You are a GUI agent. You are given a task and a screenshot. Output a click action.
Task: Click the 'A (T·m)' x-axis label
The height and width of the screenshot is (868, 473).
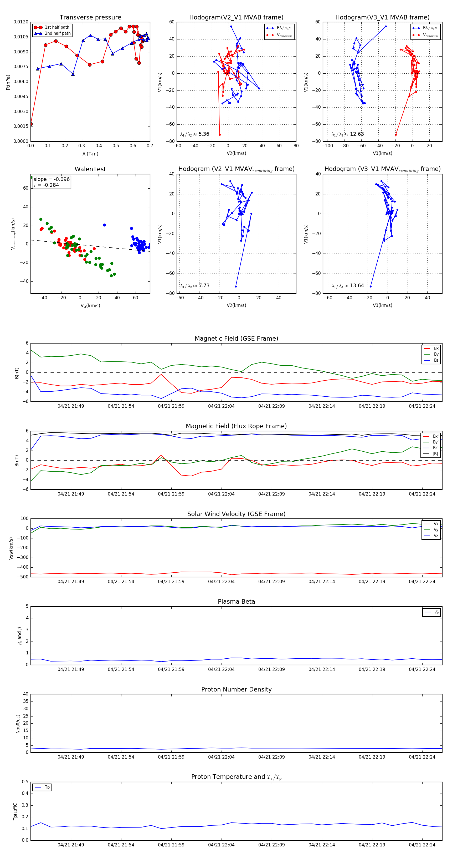[x=90, y=154]
